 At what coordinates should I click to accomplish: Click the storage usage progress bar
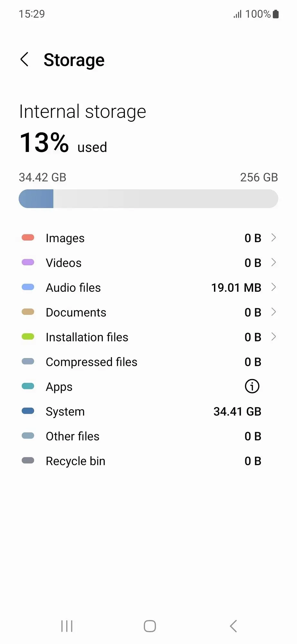(x=148, y=198)
